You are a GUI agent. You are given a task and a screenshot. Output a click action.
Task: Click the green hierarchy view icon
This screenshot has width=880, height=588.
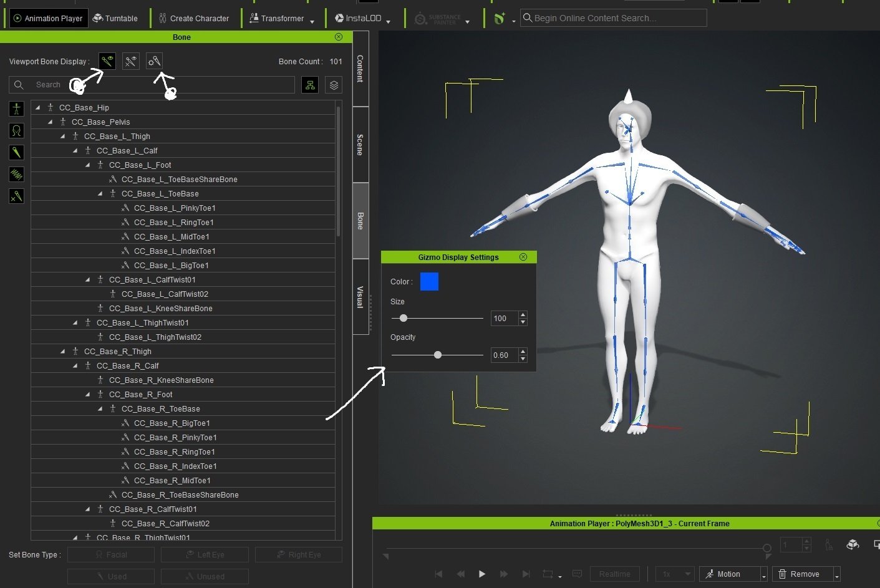pos(310,85)
